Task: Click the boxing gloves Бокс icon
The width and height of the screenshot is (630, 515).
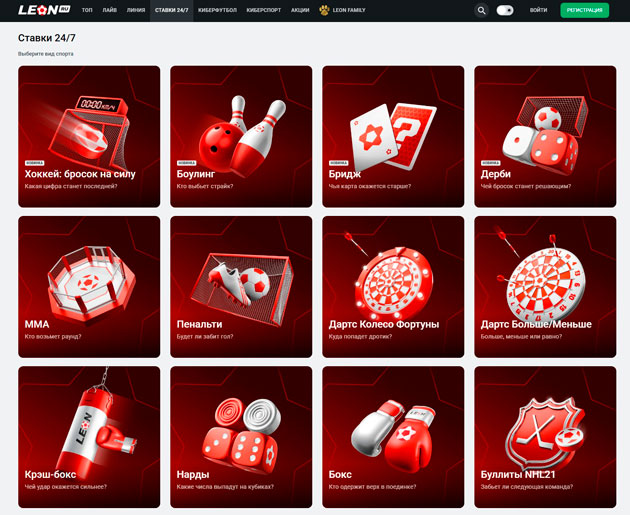Action: [393, 436]
